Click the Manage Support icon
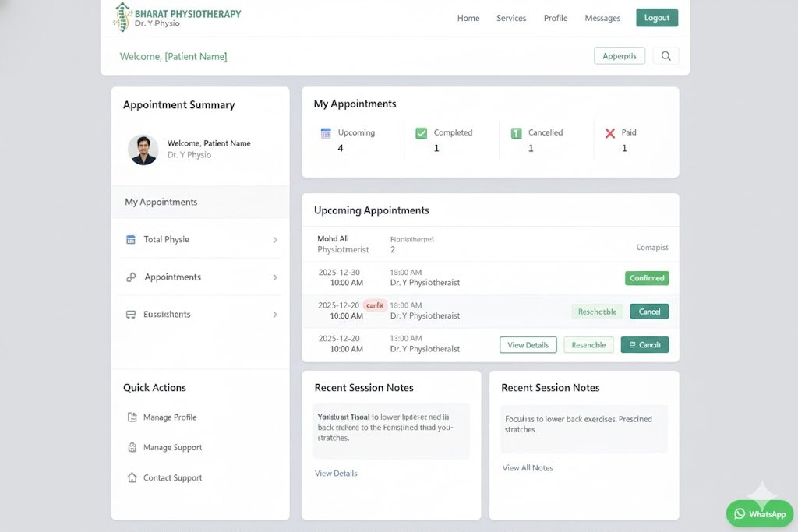The width and height of the screenshot is (798, 532). [130, 447]
